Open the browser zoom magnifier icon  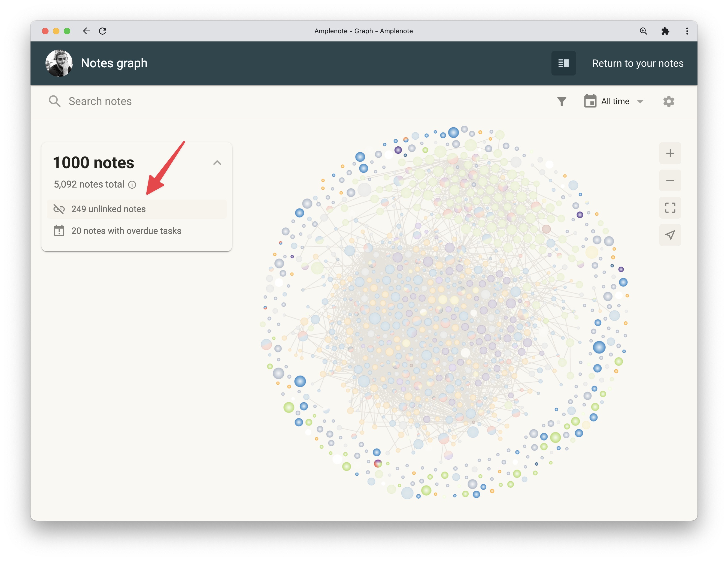tap(643, 31)
